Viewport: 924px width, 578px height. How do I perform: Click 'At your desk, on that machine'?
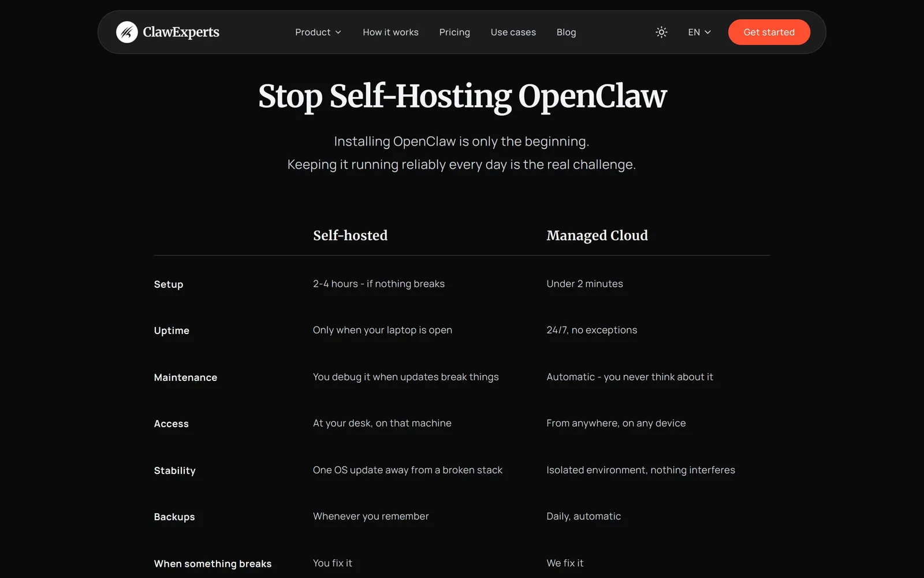[382, 423]
